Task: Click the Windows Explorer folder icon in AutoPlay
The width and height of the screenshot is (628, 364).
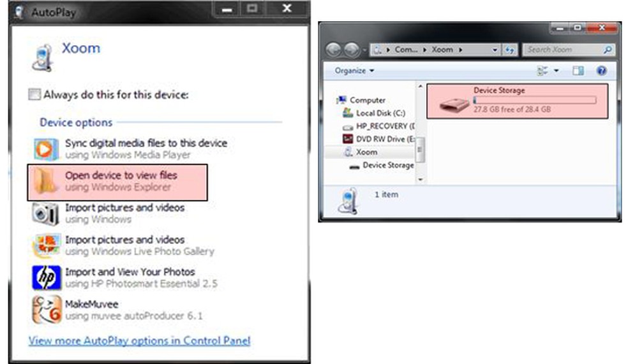Action: pos(45,181)
